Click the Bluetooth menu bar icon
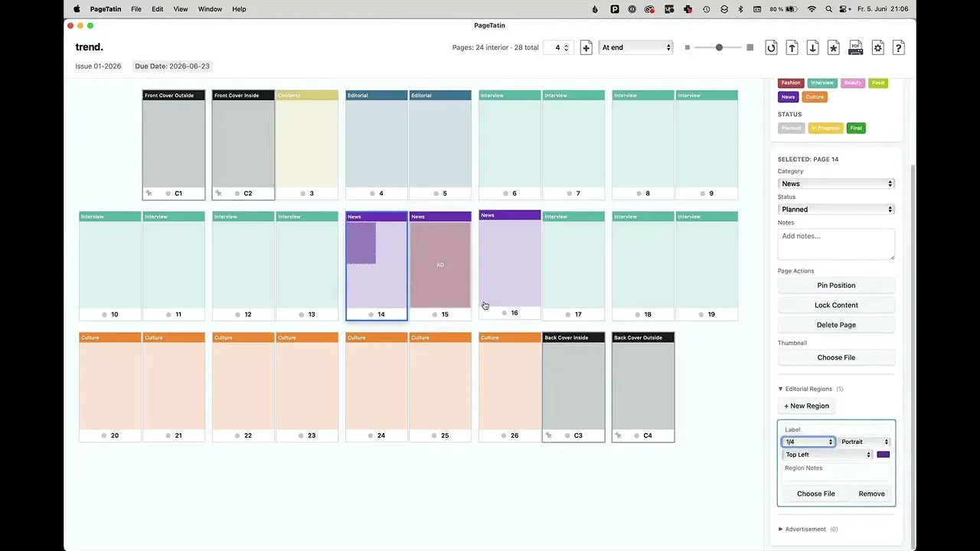The width and height of the screenshot is (980, 551). [740, 9]
